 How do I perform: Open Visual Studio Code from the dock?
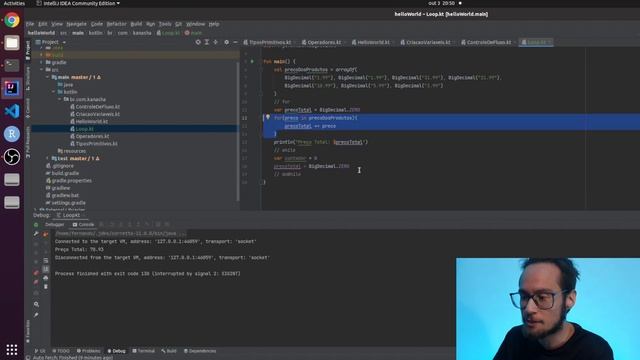12,111
